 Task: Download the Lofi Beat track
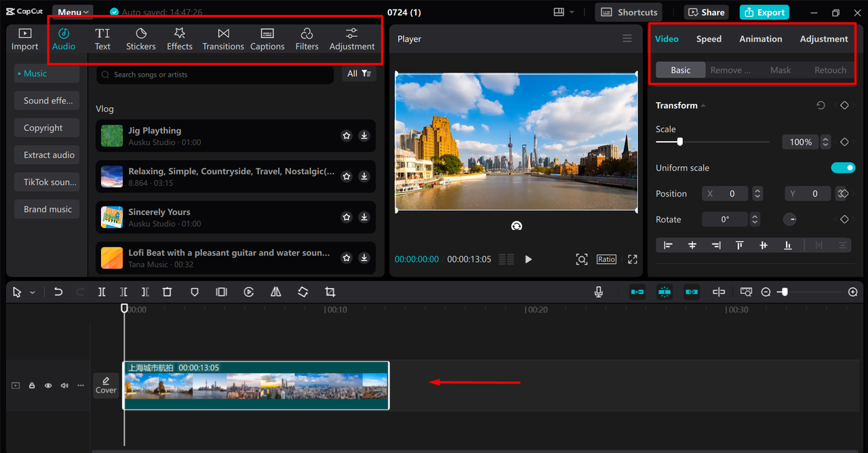pos(364,258)
